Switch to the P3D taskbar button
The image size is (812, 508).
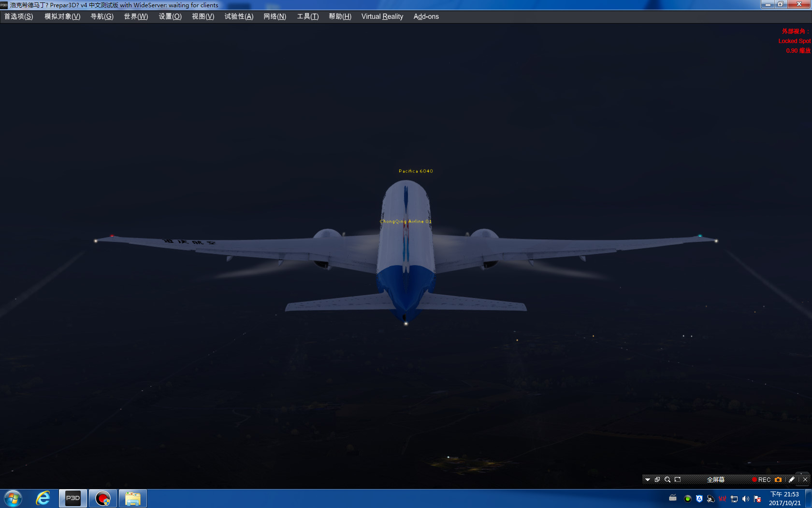[x=73, y=498]
